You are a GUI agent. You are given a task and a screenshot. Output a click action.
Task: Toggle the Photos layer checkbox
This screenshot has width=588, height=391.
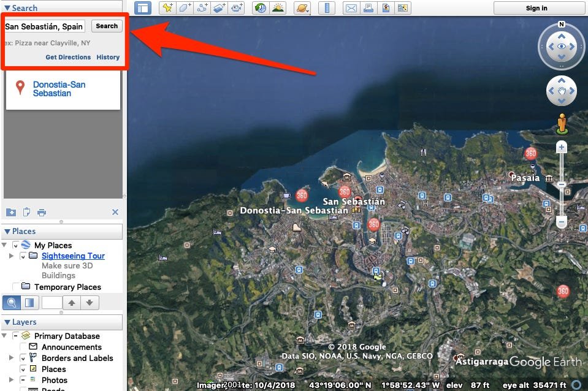(x=23, y=380)
